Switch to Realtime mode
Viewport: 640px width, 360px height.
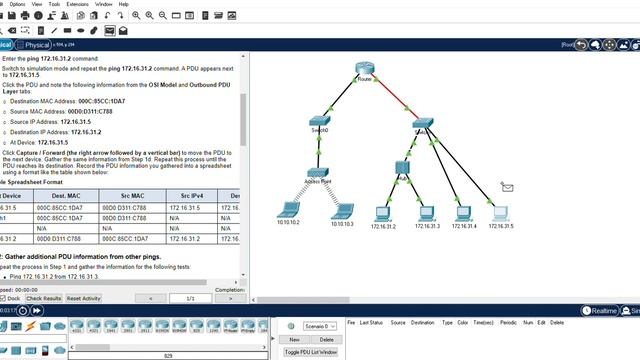599,311
